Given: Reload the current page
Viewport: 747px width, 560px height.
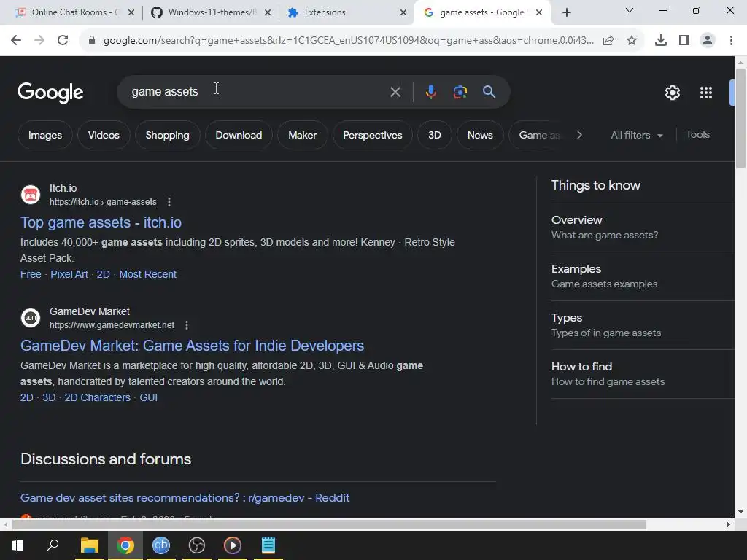Looking at the screenshot, I should (63, 41).
